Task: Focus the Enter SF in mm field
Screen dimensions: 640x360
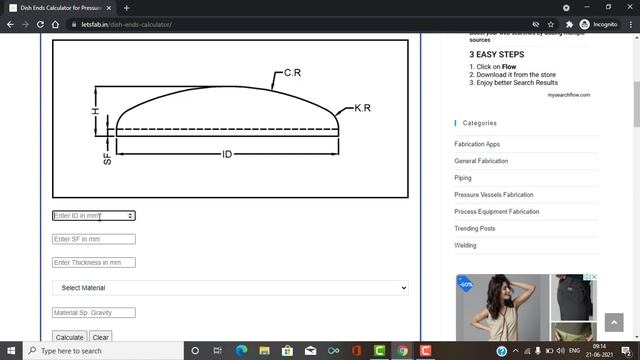Action: 93,239
